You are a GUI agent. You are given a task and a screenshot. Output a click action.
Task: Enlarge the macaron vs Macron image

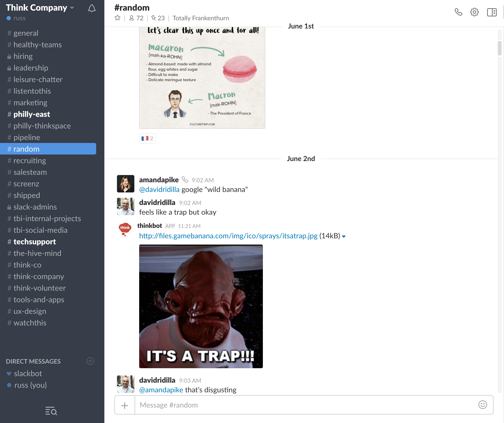[202, 78]
